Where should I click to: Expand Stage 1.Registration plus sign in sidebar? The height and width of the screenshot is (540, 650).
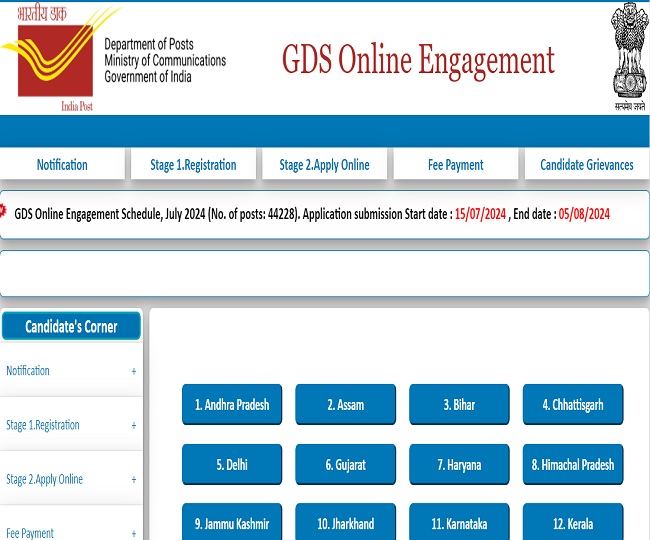click(133, 426)
